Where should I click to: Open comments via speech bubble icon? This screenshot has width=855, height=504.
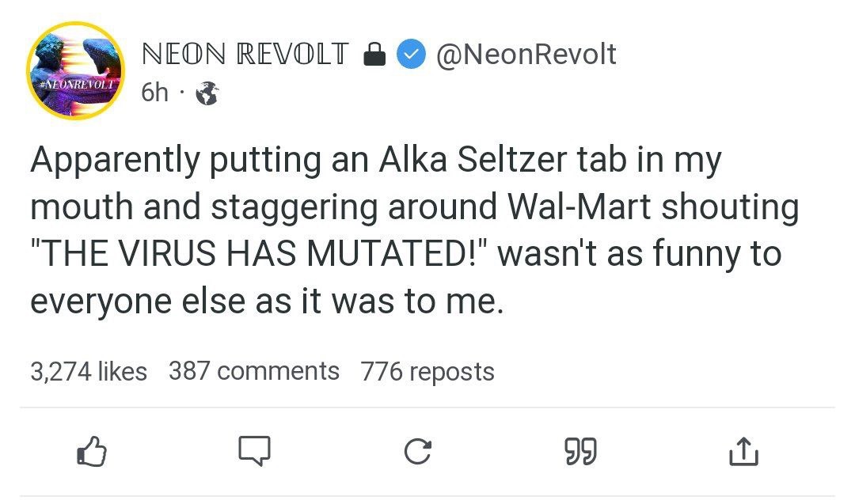[255, 451]
